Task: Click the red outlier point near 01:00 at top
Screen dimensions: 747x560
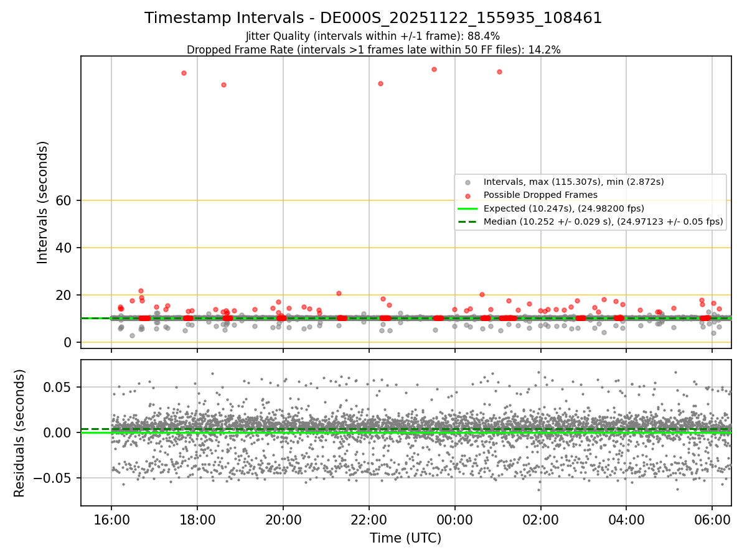Action: (x=499, y=72)
